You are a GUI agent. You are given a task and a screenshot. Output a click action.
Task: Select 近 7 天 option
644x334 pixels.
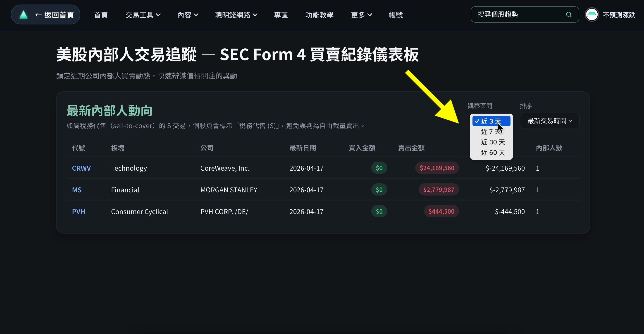pyautogui.click(x=491, y=131)
